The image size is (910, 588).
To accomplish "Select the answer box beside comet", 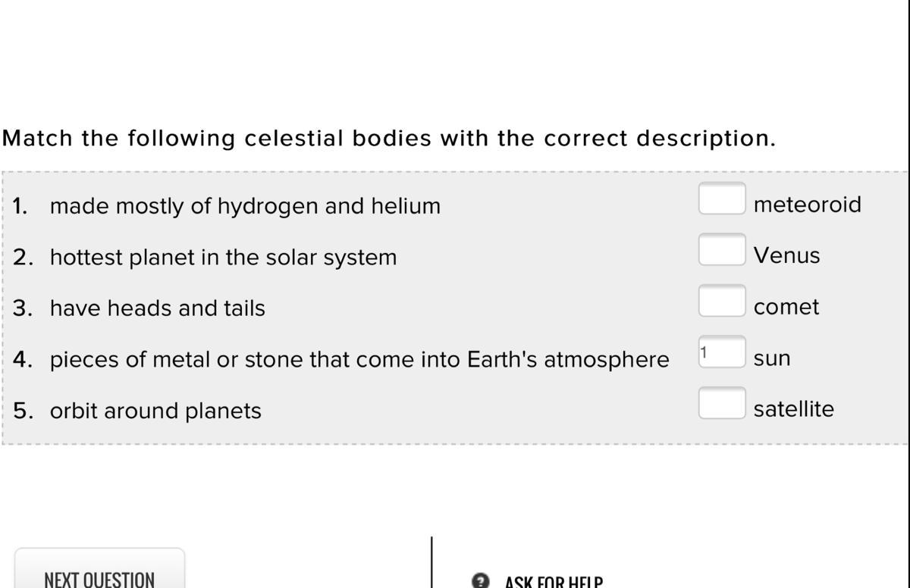I will 721,301.
